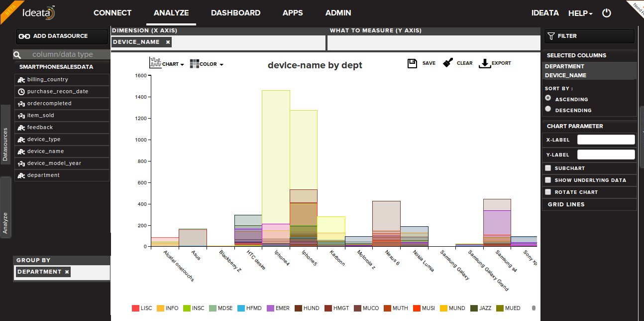The height and width of the screenshot is (321, 644).
Task: Open the Datasources side tab
Action: [5, 134]
